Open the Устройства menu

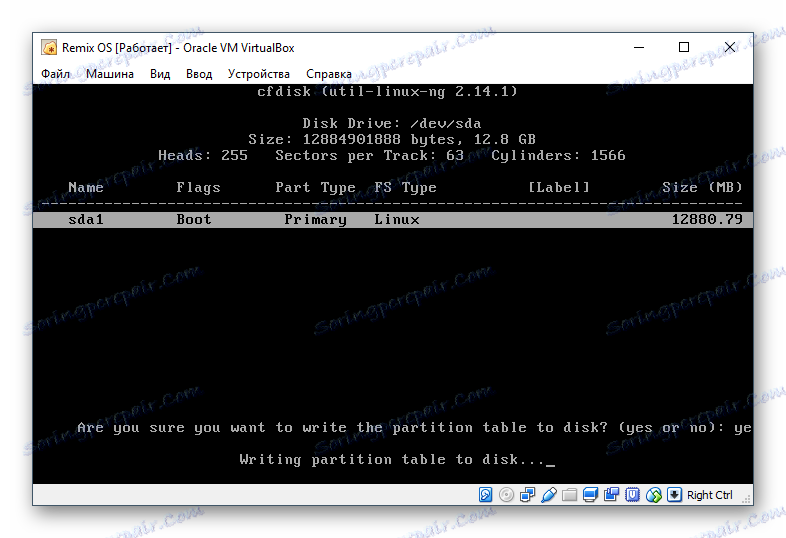[259, 74]
